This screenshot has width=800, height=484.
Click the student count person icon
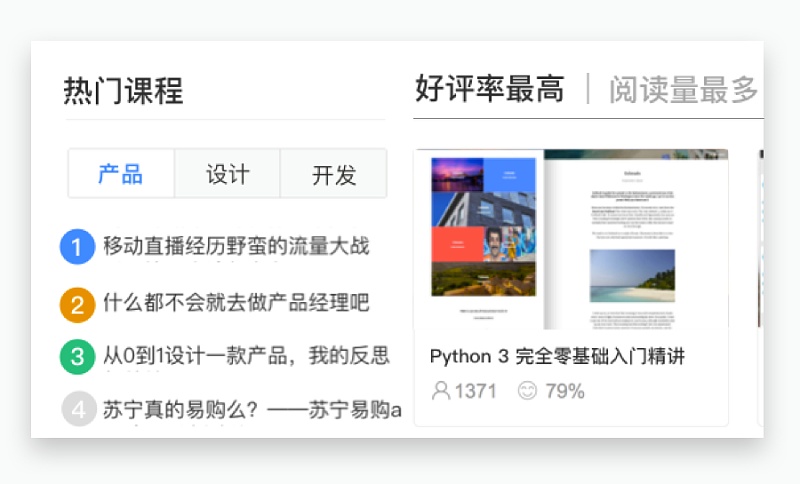441,390
